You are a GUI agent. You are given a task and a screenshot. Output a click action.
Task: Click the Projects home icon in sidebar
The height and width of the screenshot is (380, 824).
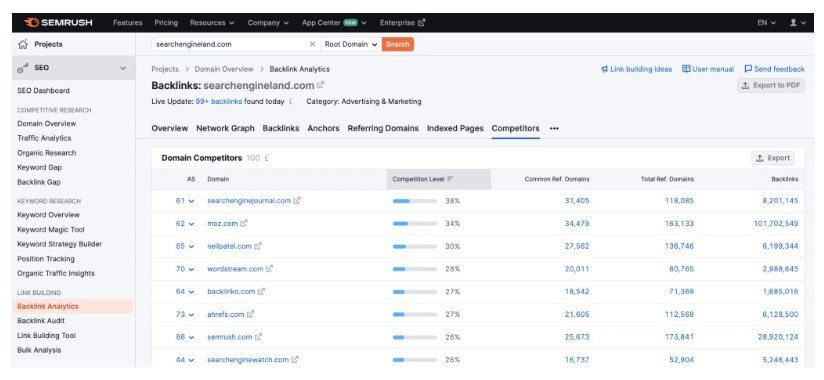(23, 45)
